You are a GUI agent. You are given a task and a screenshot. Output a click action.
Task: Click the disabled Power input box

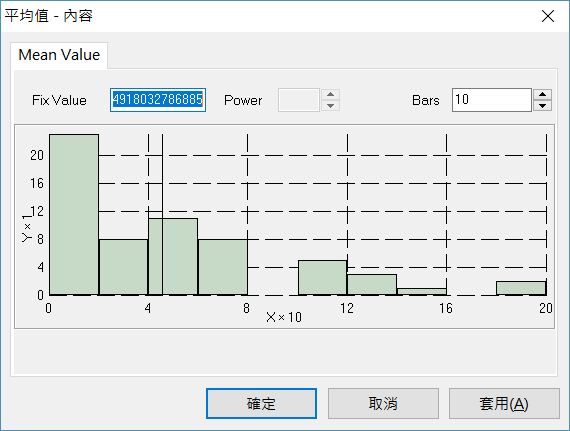299,100
